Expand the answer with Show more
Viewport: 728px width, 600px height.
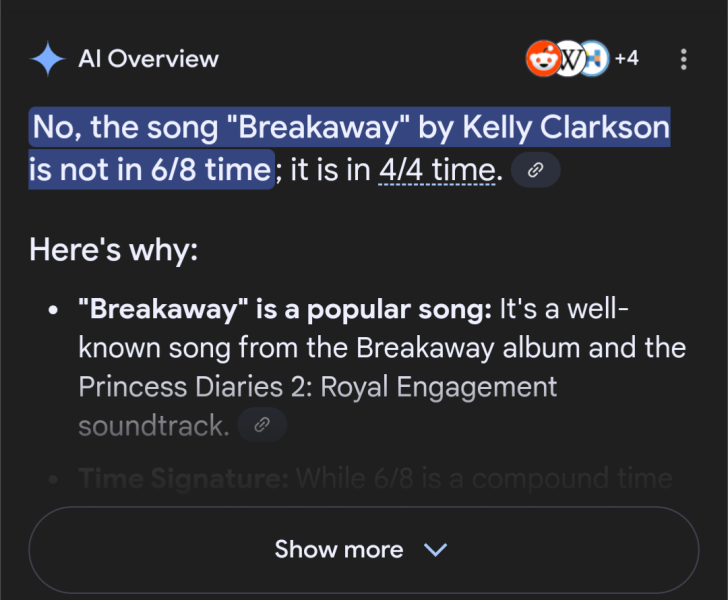click(x=364, y=550)
